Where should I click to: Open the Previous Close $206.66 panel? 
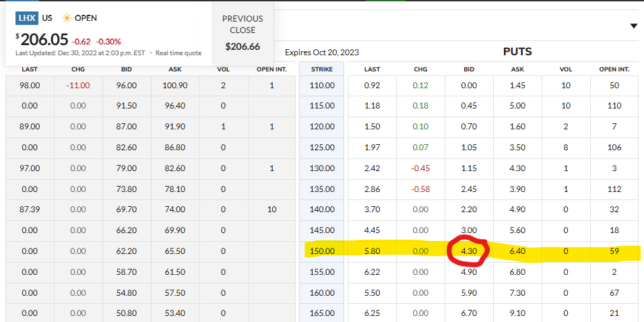(243, 33)
